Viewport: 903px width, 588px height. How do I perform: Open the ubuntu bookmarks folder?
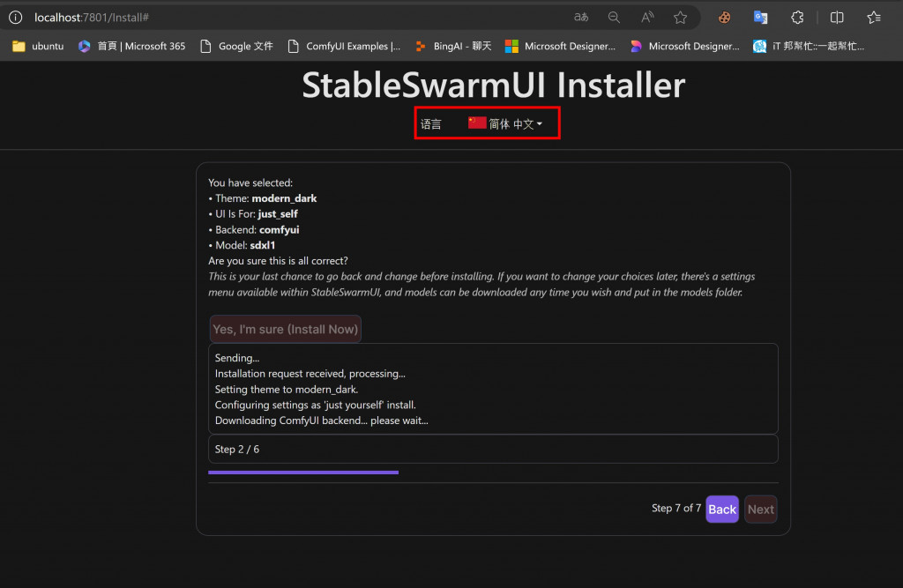coord(38,46)
